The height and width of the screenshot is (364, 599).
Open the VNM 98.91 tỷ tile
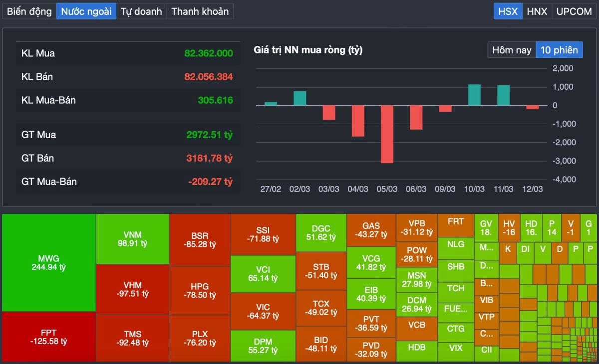pyautogui.click(x=132, y=239)
